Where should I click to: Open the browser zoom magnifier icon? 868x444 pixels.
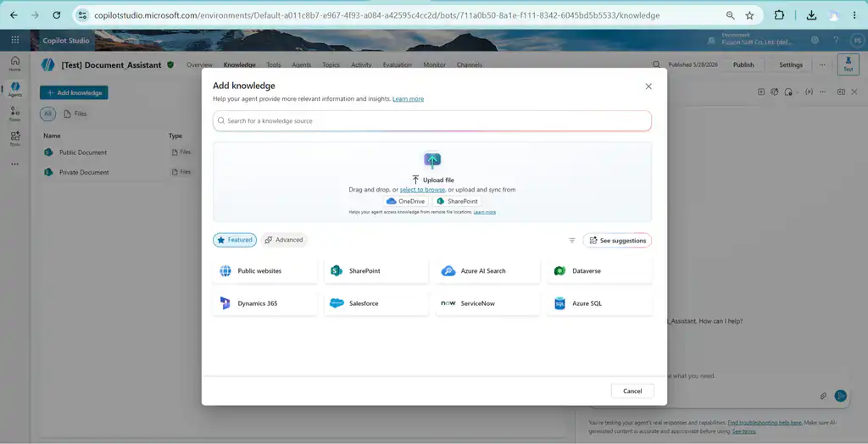click(731, 15)
